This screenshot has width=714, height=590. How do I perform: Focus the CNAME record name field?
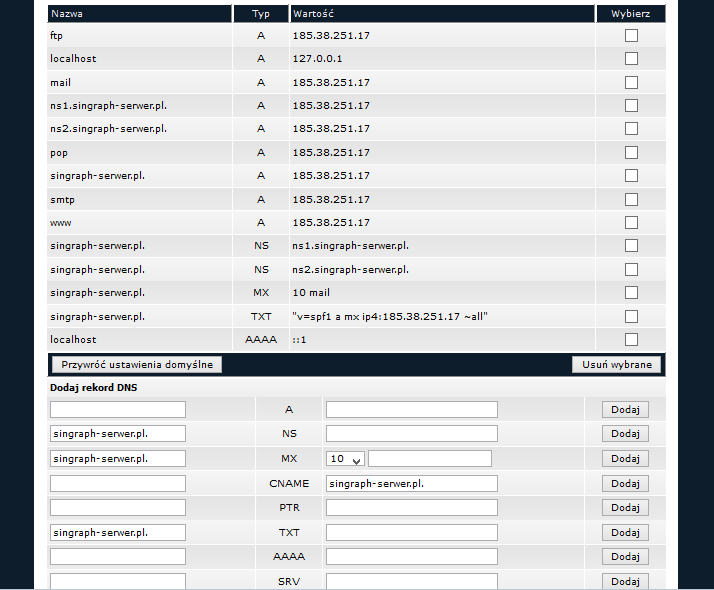coord(118,483)
